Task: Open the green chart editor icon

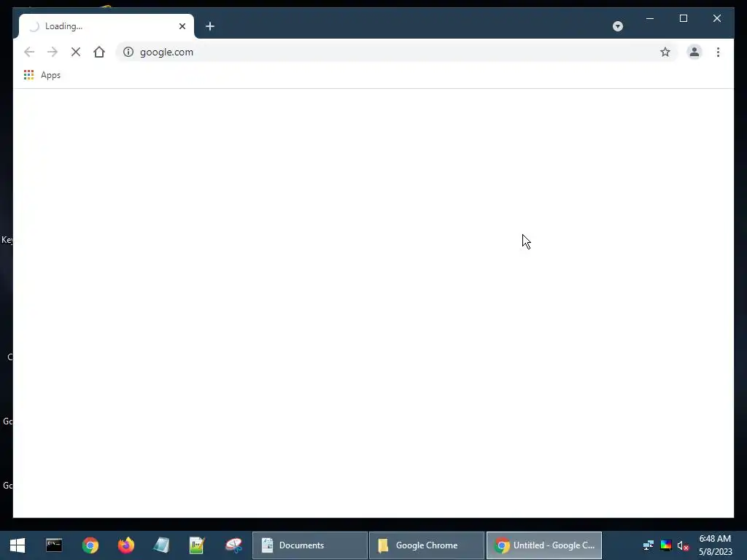Action: (x=197, y=545)
